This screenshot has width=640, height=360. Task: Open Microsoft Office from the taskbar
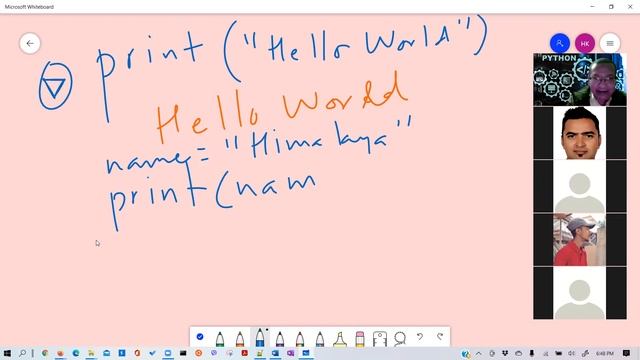(x=137, y=353)
